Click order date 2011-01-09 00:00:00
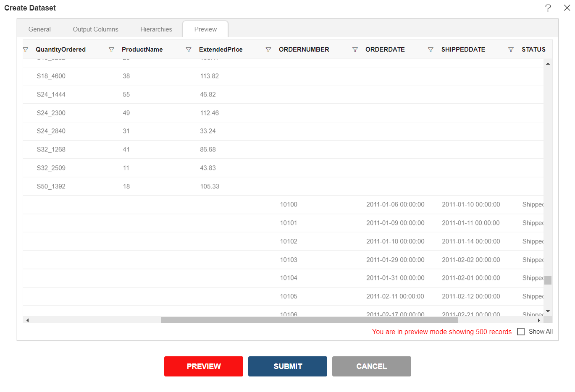Screen dimensions: 575x392 click(395, 223)
